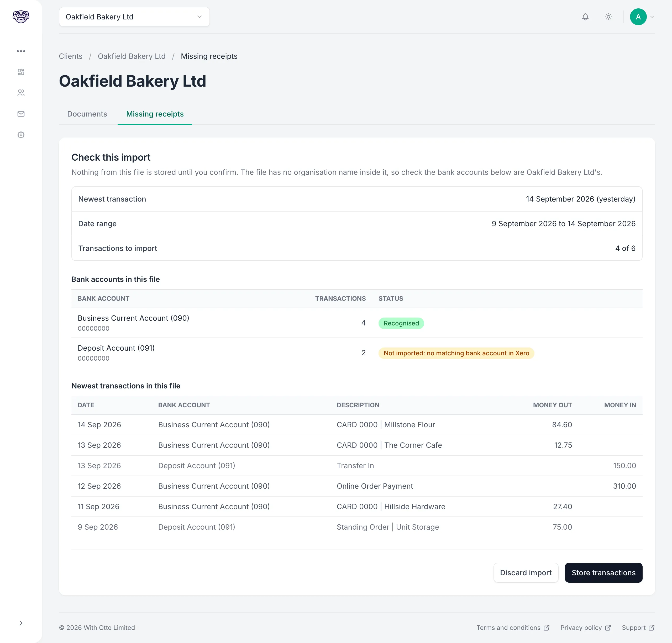The image size is (672, 643).
Task: Go to Clients breadcrumb
Action: click(x=71, y=56)
